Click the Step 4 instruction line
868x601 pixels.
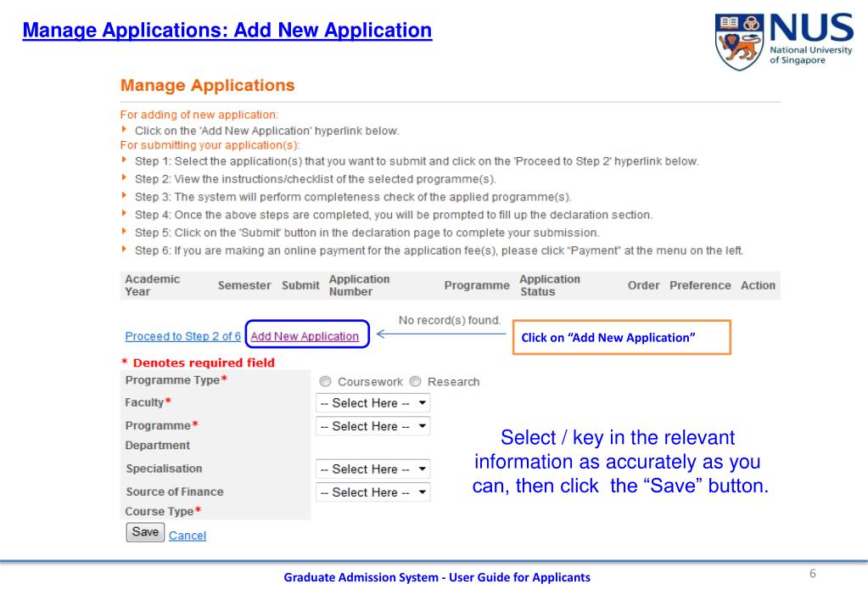394,215
